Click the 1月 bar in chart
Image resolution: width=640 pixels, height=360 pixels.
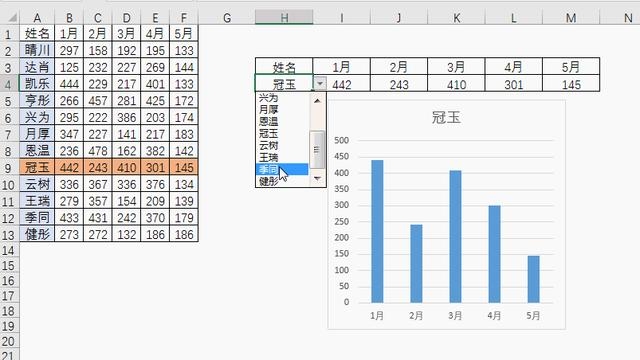point(377,231)
